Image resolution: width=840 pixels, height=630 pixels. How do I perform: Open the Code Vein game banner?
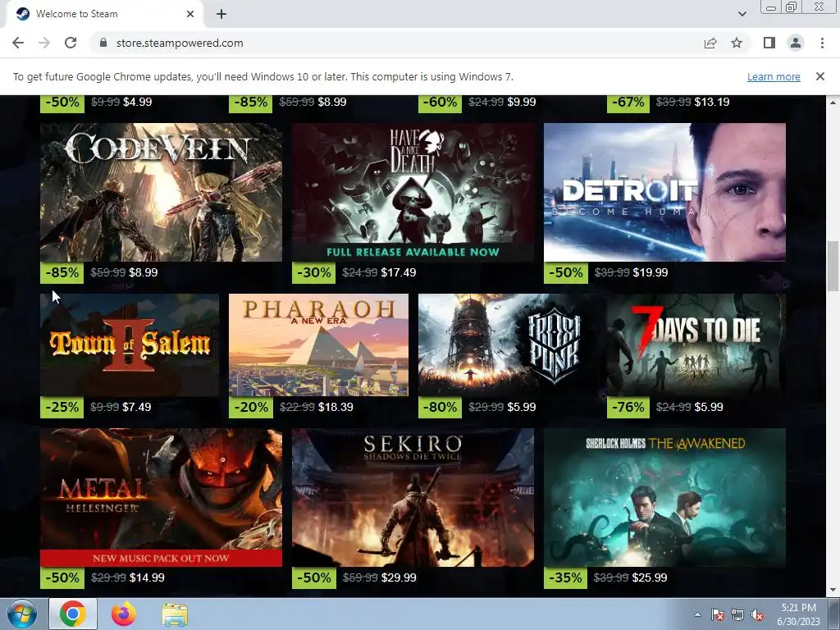(x=161, y=192)
